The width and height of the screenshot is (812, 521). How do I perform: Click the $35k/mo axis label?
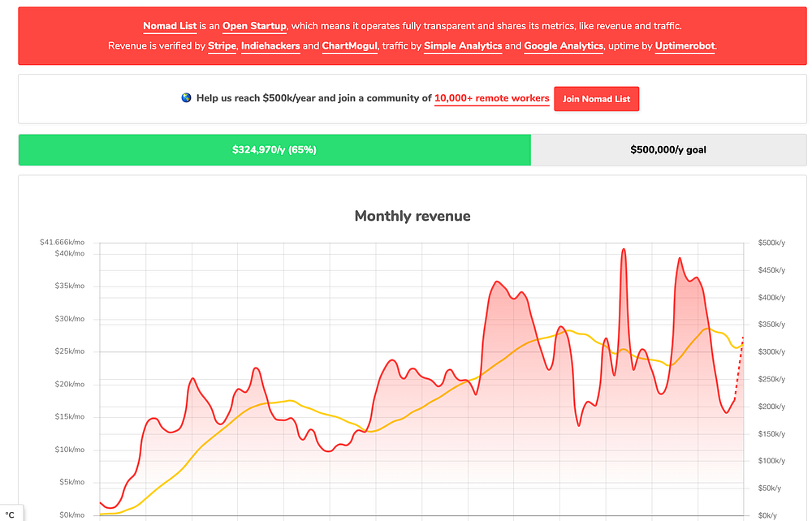[69, 286]
